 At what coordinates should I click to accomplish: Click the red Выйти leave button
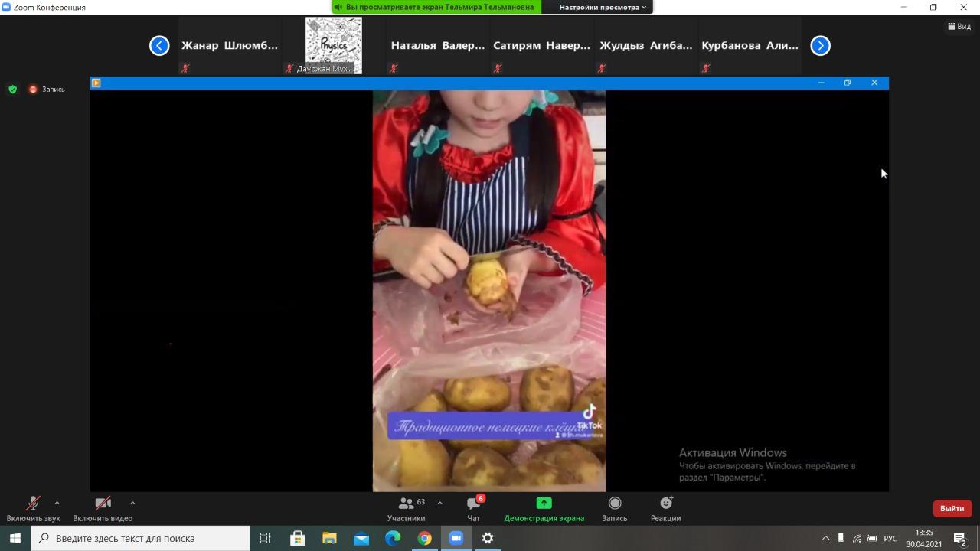(952, 508)
